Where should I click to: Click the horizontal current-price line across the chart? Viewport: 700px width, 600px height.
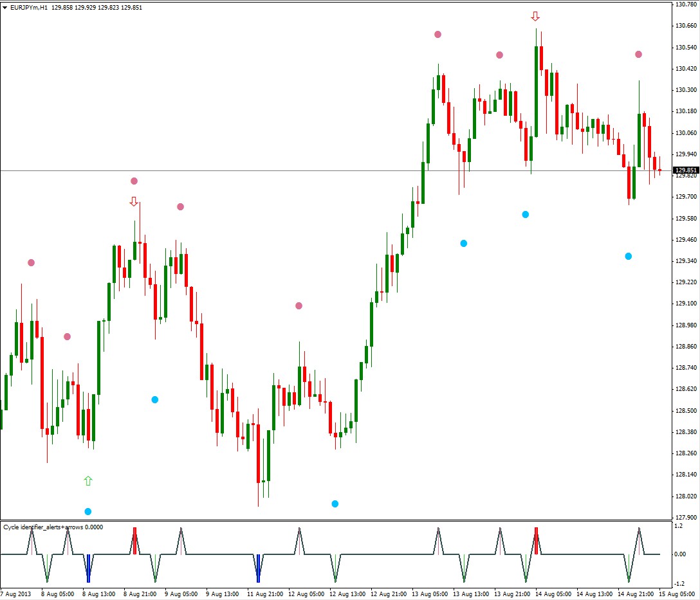[336, 170]
